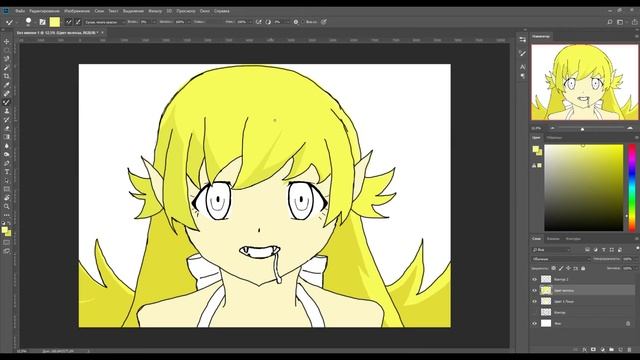Click the Quick Mask mode icon
Image resolution: width=640 pixels, height=360 pixels.
[7, 242]
